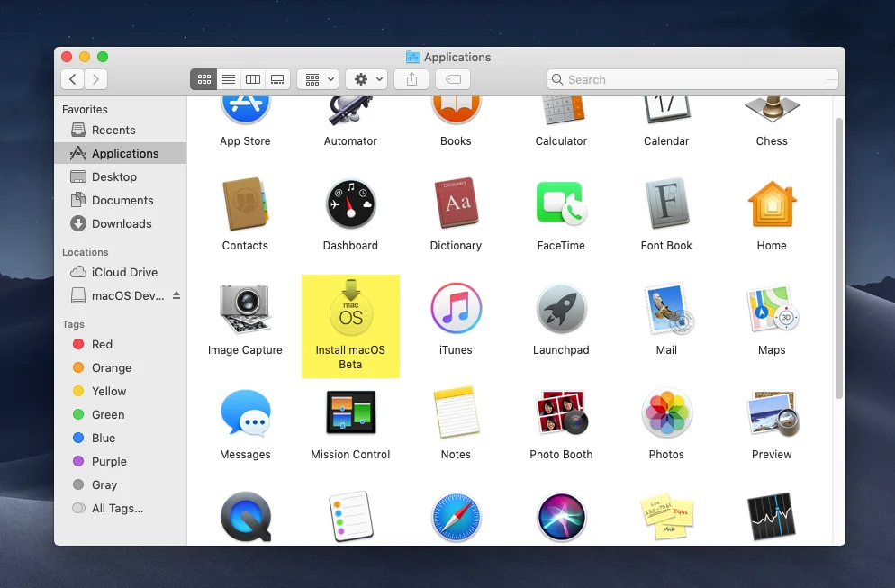Click the Applications folder title icon
This screenshot has height=588, width=895.
(412, 57)
